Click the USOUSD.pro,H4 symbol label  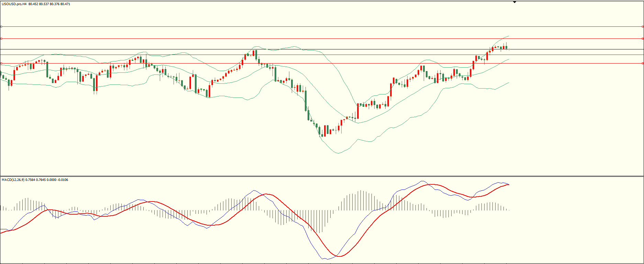tap(14, 4)
